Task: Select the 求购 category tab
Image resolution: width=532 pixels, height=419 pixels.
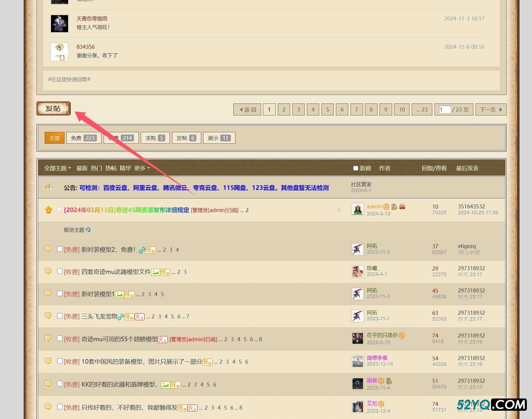Action: (155, 138)
